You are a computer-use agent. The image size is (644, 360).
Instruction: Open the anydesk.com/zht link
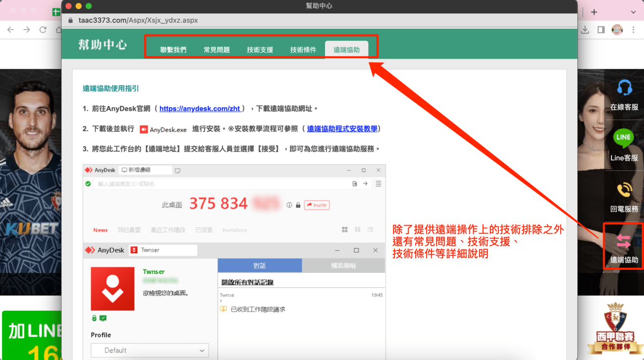click(x=200, y=109)
